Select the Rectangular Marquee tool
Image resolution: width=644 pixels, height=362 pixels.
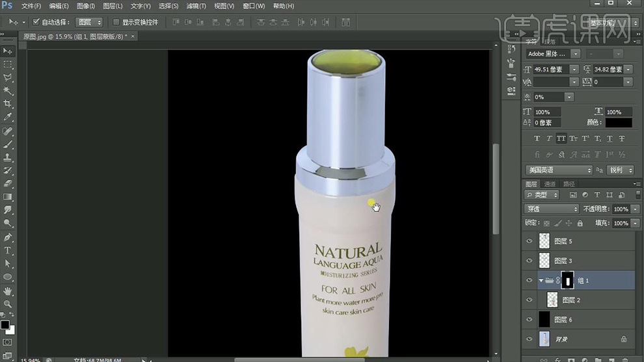7,64
